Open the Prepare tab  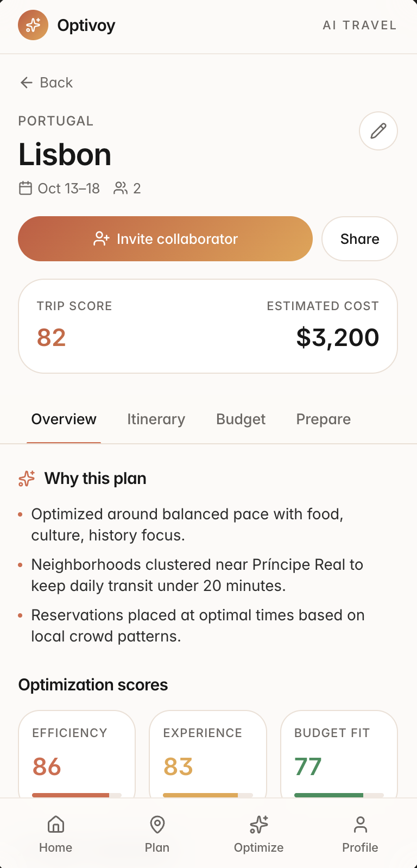[324, 419]
